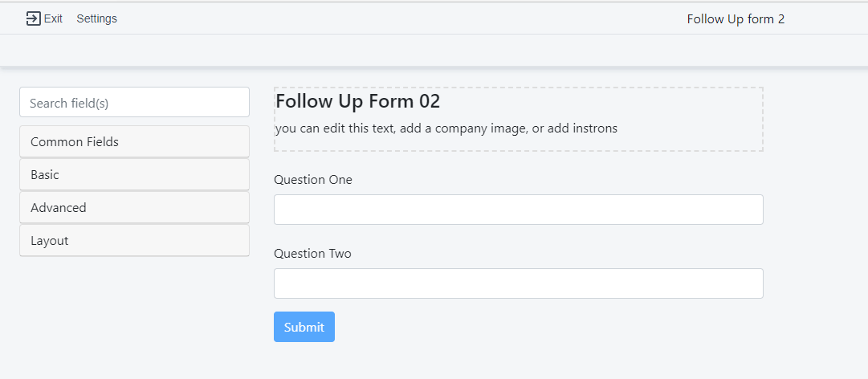The height and width of the screenshot is (379, 868).
Task: Open the Layout components group
Action: click(x=134, y=241)
